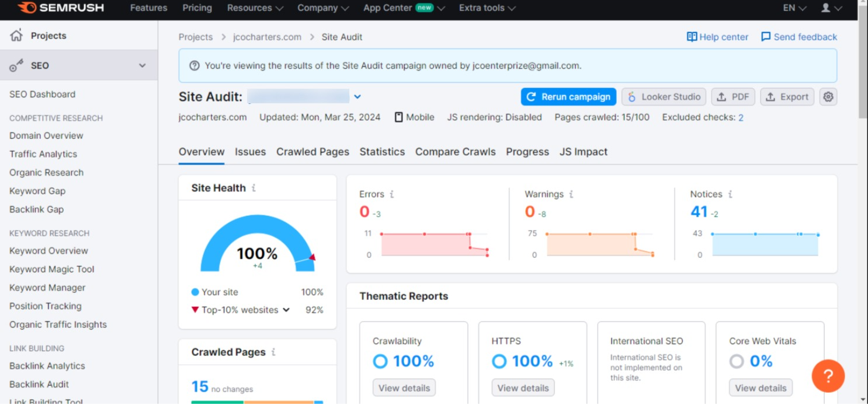Open SEO Dashboard in sidebar
The width and height of the screenshot is (868, 405).
pyautogui.click(x=42, y=94)
